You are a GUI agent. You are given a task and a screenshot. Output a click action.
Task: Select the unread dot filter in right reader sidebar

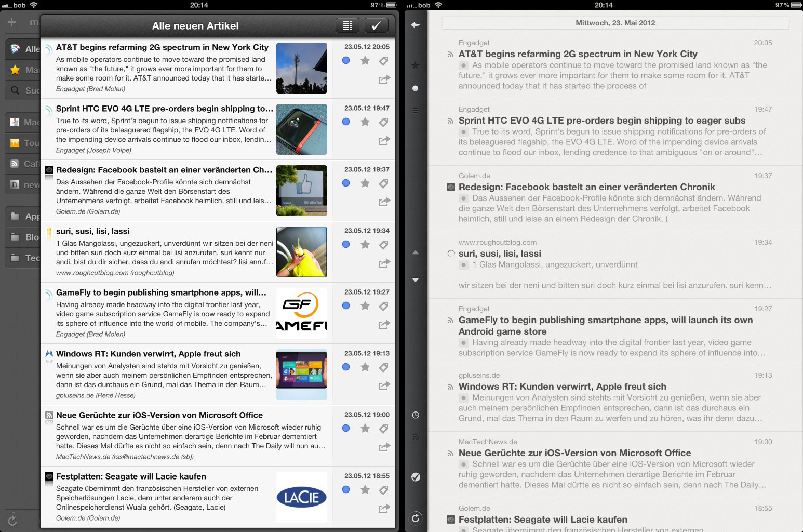coord(416,88)
